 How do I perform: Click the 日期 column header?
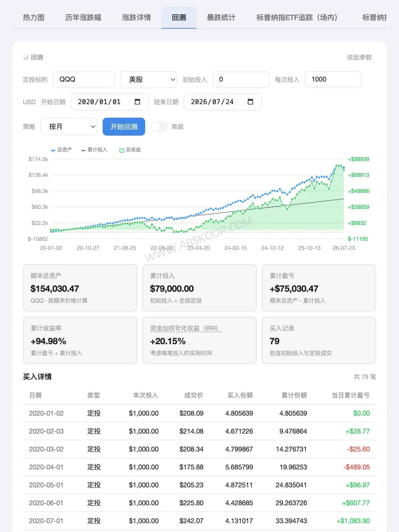[x=36, y=395]
